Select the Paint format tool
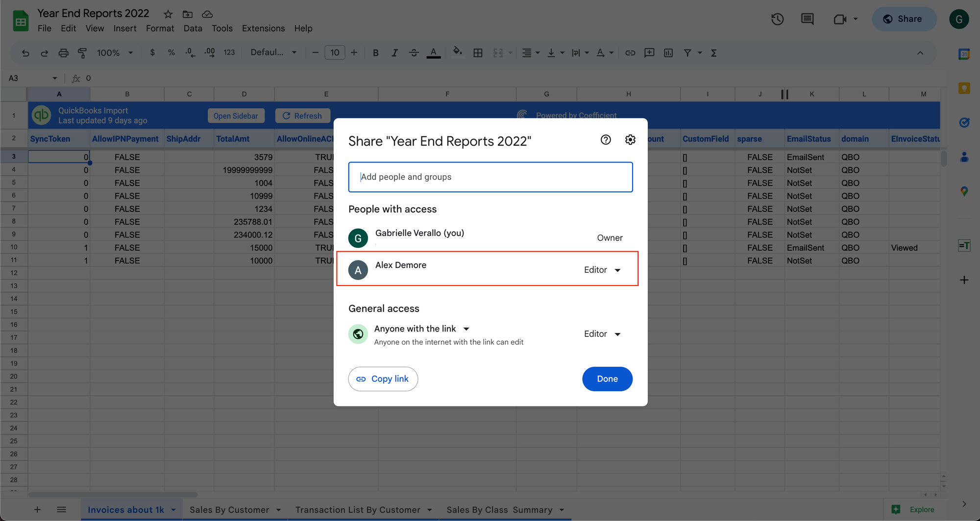 82,53
